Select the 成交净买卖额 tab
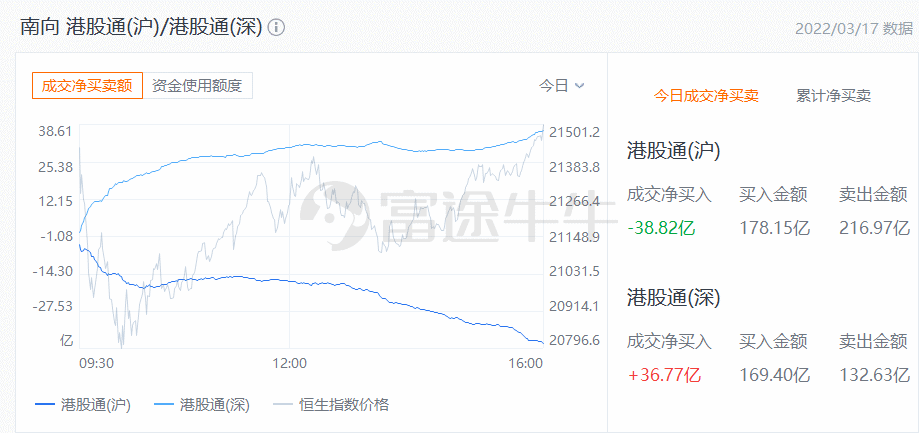This screenshot has height=433, width=919. [87, 86]
